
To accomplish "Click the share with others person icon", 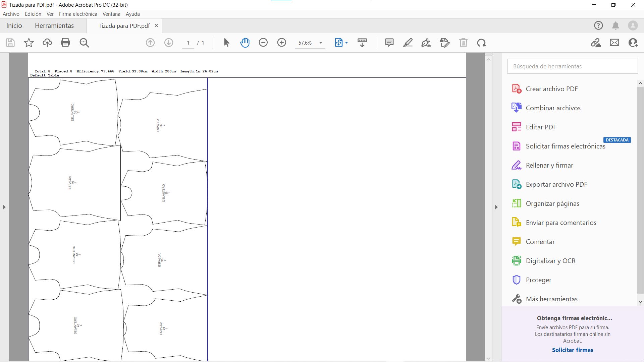I will point(633,43).
